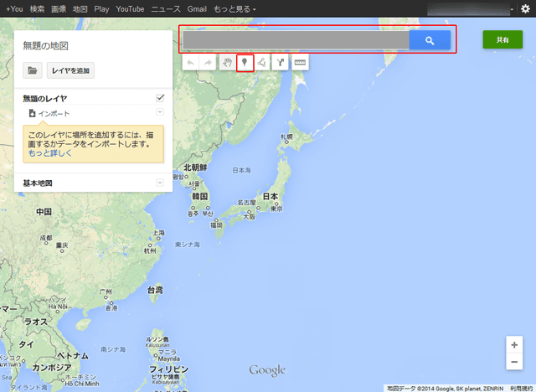Click the 基本地図 label

point(38,183)
